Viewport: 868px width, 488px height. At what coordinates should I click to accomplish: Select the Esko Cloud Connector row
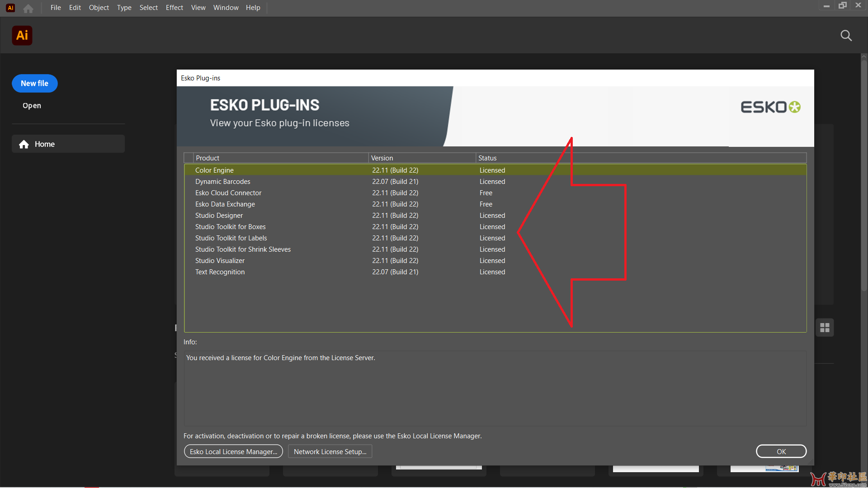[x=495, y=193]
